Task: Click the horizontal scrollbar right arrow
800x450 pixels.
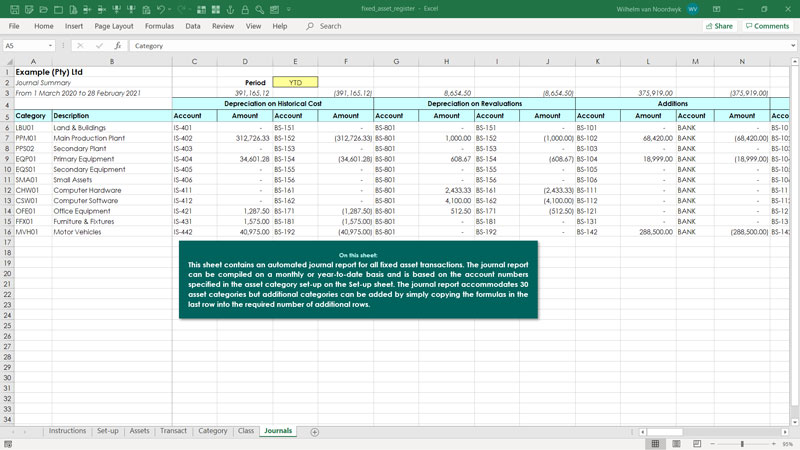Action: tap(785, 432)
